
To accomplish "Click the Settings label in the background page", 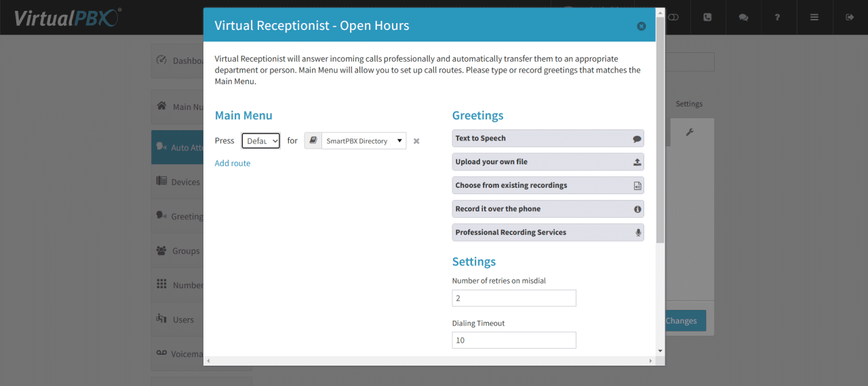I will tap(689, 104).
